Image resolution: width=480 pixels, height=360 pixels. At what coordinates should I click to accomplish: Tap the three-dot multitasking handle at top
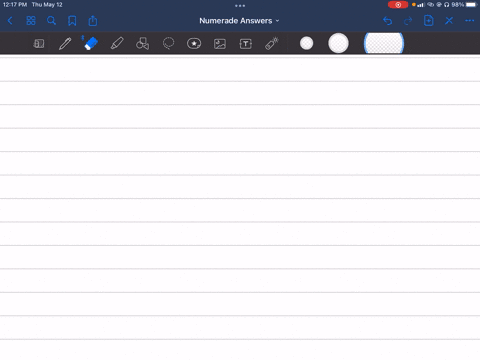[240, 6]
